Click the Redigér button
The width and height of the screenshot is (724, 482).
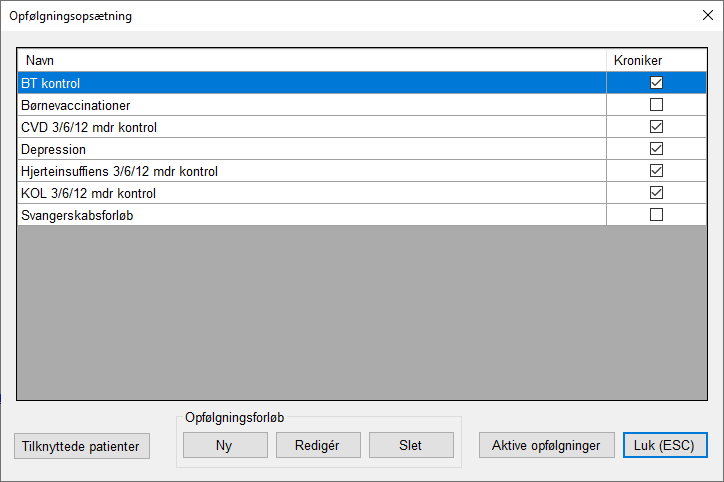(318, 445)
